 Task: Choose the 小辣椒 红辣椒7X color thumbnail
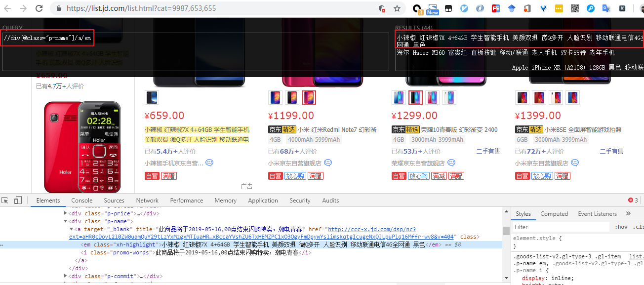(152, 98)
